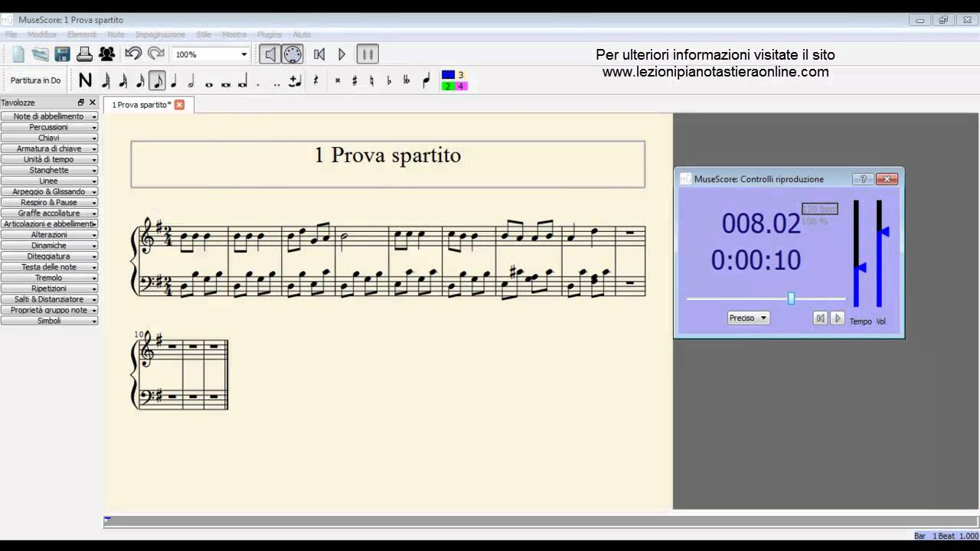Expand the Percussioni palette
This screenshot has height=551, width=980.
tap(49, 127)
